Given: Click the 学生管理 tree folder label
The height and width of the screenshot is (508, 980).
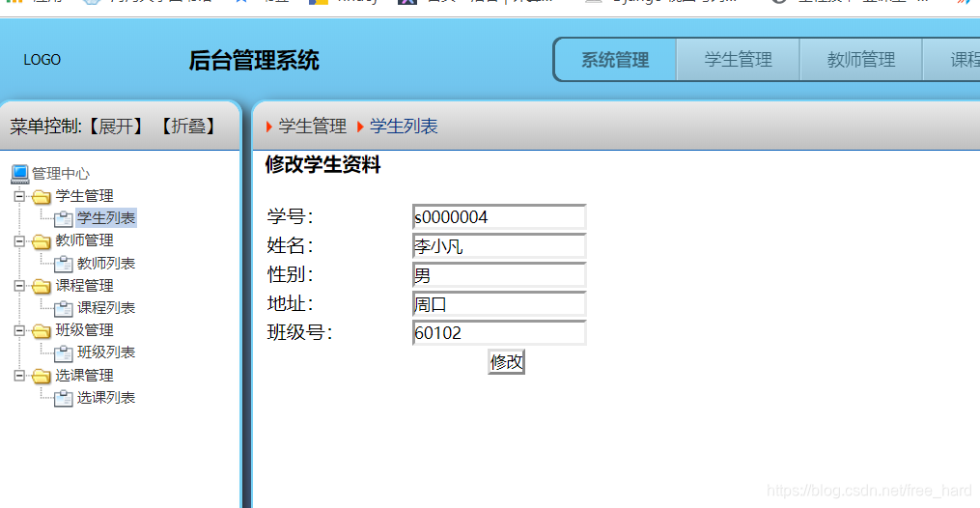Looking at the screenshot, I should click(x=84, y=196).
